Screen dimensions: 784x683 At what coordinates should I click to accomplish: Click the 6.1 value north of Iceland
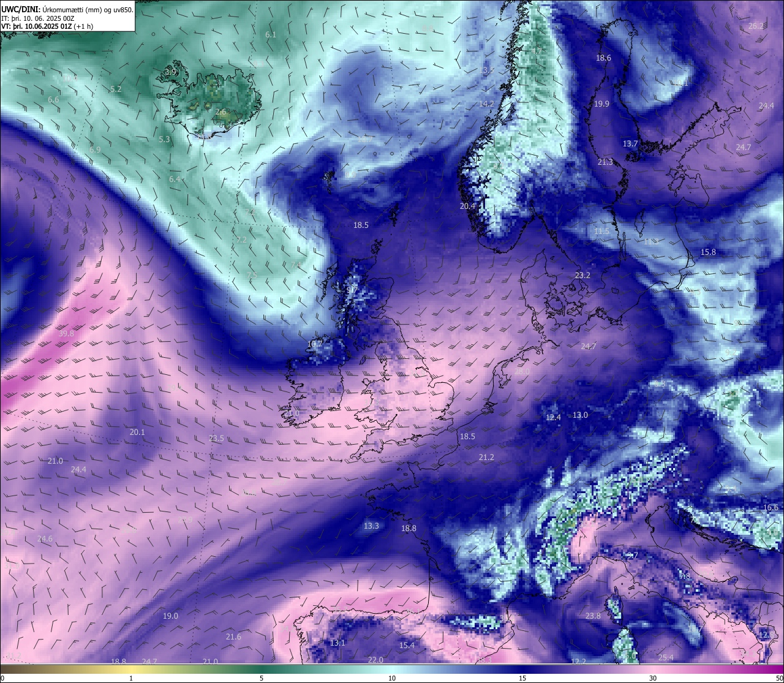271,35
